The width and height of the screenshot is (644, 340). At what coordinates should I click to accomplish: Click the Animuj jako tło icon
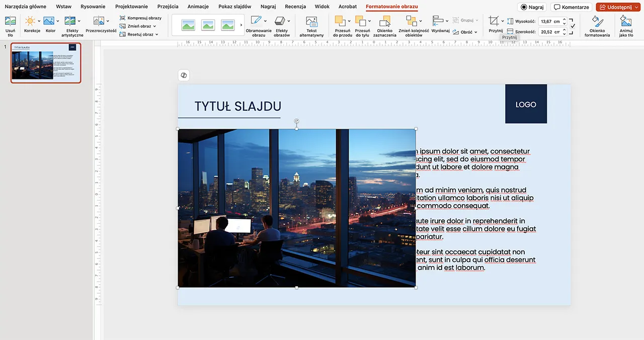[626, 22]
